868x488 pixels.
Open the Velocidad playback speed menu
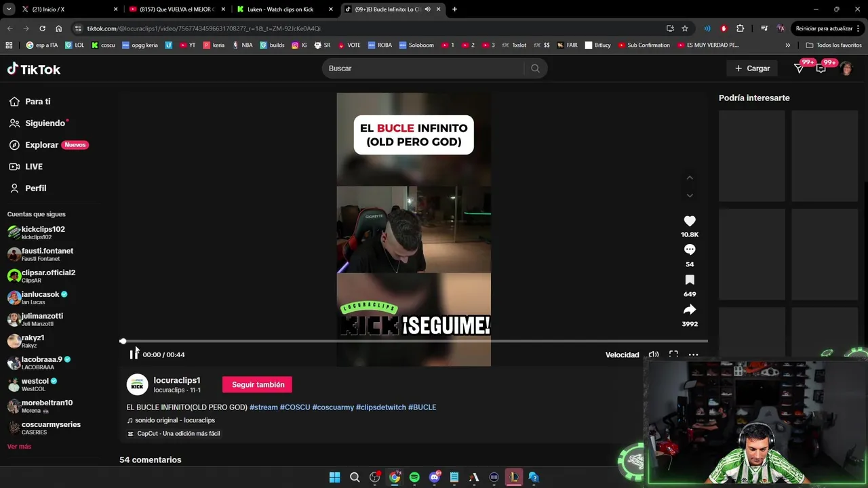622,354
